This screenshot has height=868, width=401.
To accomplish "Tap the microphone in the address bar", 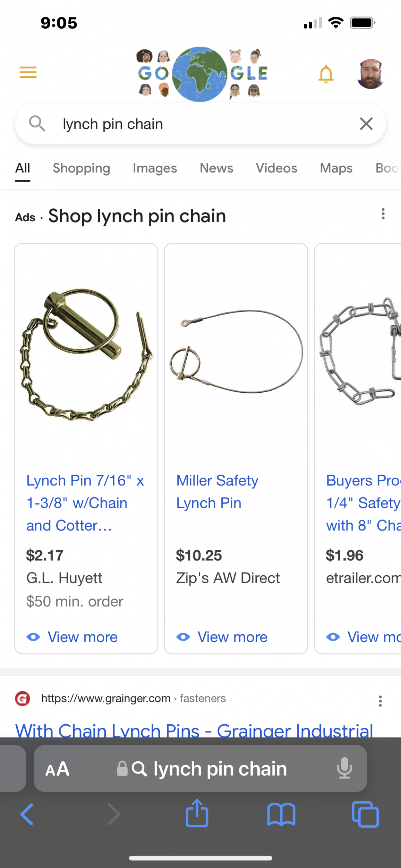I will [x=344, y=768].
